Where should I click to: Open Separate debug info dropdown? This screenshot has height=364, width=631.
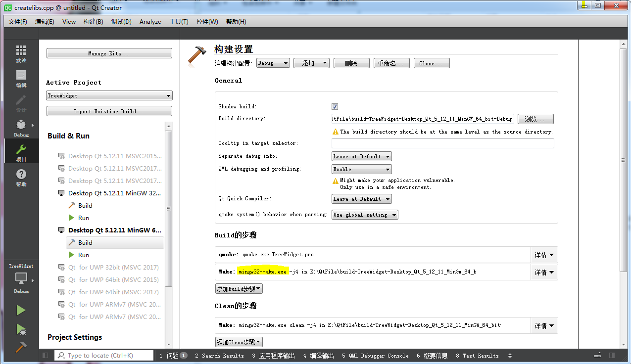(362, 156)
